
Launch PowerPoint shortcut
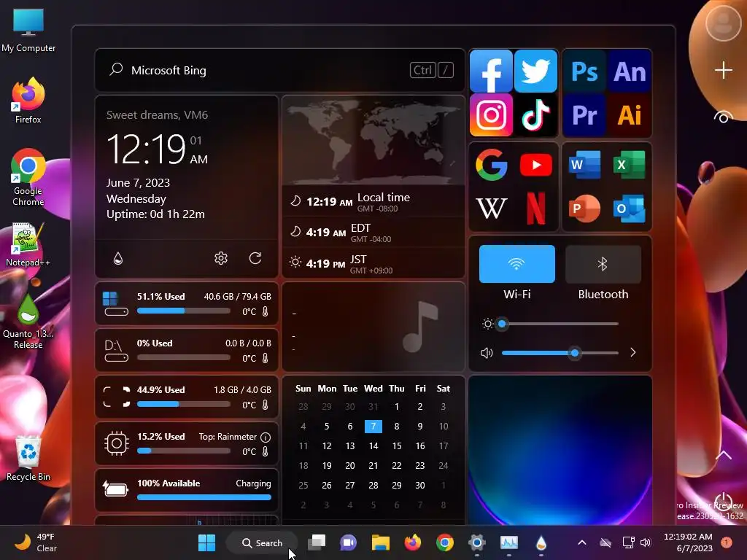click(x=584, y=208)
